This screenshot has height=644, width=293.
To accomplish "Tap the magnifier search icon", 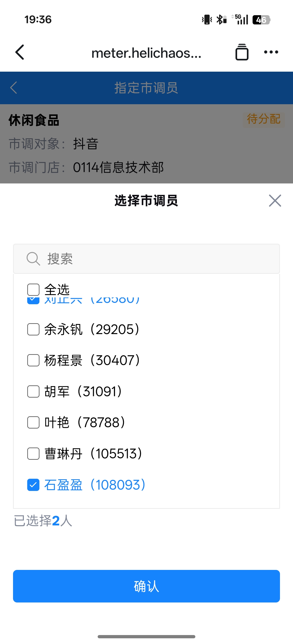I will [33, 259].
